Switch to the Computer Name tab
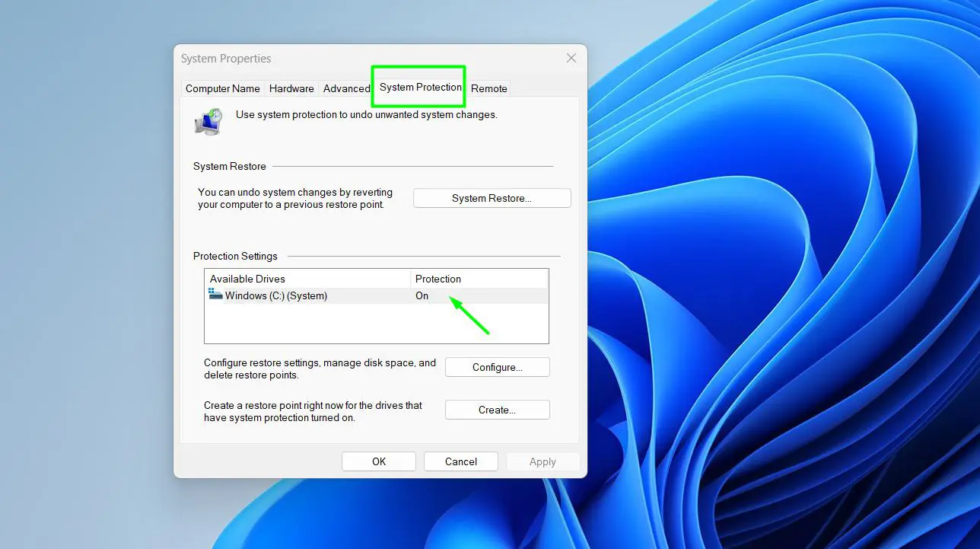 coord(222,88)
